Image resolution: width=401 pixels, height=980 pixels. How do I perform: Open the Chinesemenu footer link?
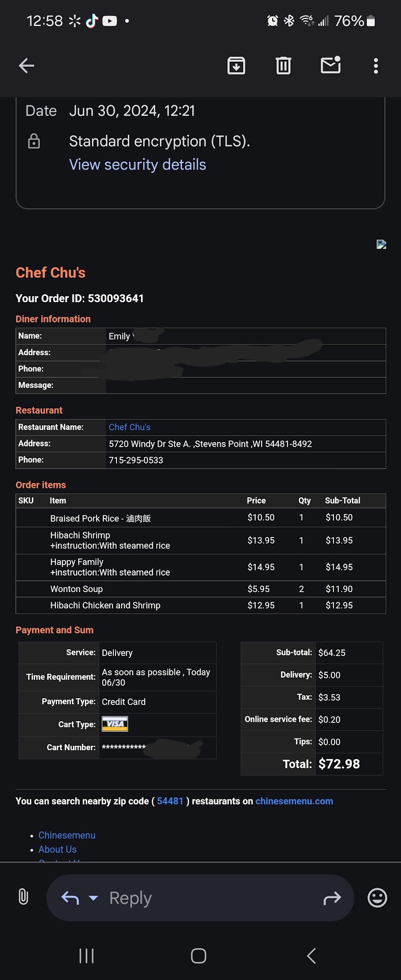[67, 835]
